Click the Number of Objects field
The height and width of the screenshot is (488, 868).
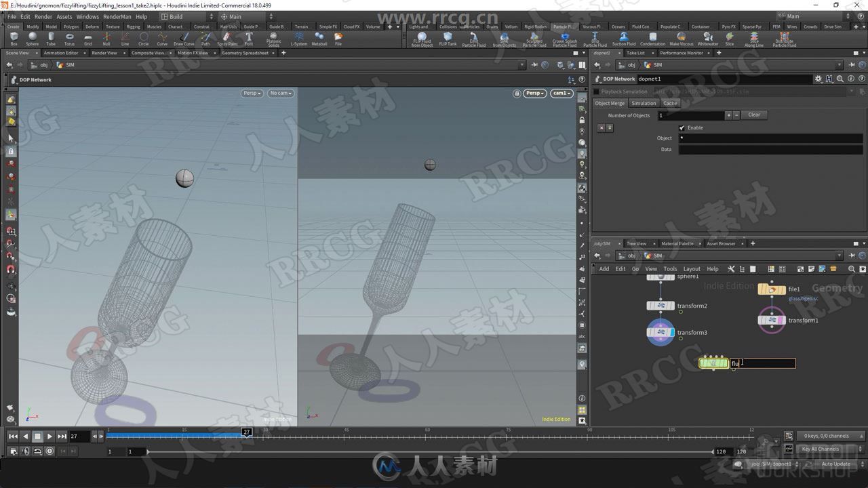tap(691, 115)
